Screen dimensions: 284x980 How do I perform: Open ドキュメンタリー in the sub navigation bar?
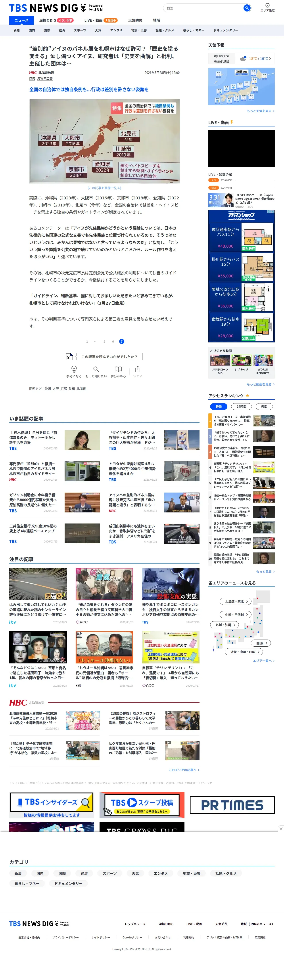point(226,30)
